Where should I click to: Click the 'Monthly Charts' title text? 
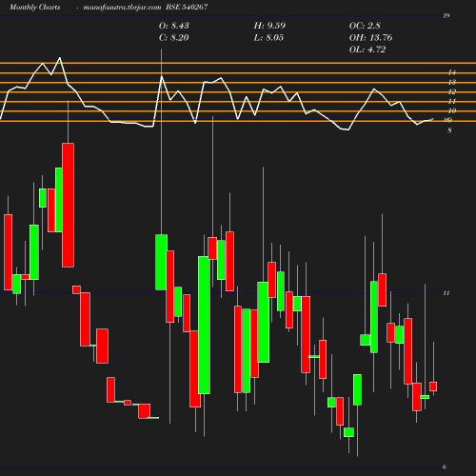click(x=34, y=7)
